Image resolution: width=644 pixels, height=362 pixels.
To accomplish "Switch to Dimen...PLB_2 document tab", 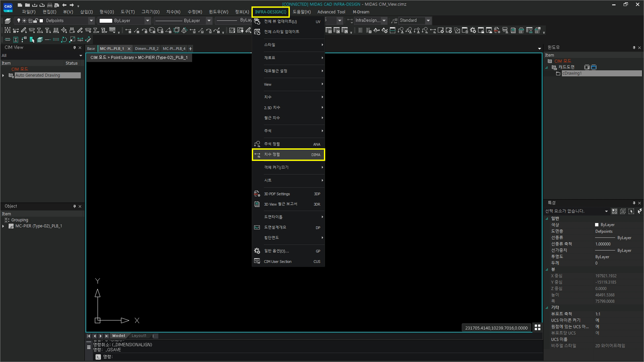I will click(x=147, y=49).
